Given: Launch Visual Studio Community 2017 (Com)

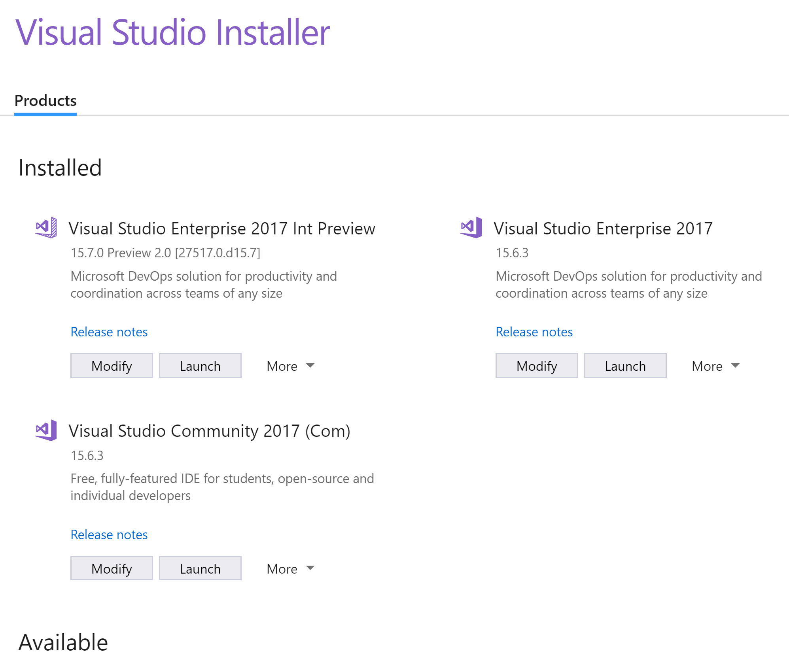Looking at the screenshot, I should coord(200,568).
